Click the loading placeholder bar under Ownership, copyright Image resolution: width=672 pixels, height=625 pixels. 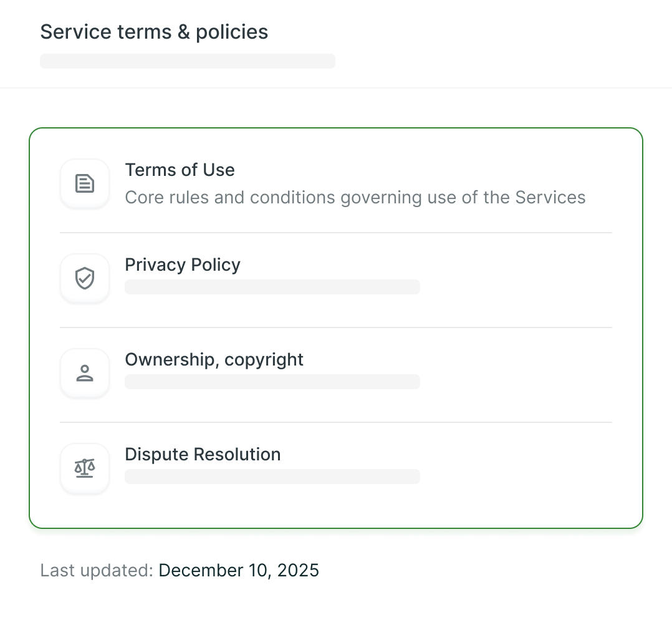coord(272,382)
